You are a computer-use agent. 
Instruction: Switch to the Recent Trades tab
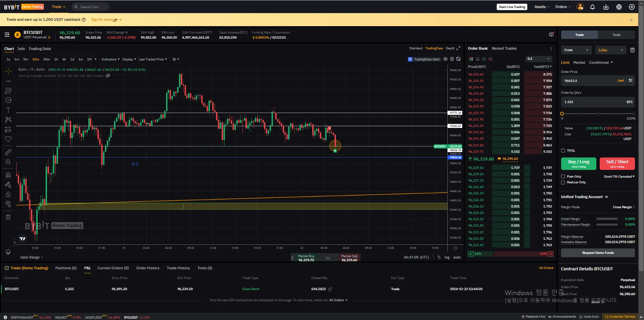[504, 49]
